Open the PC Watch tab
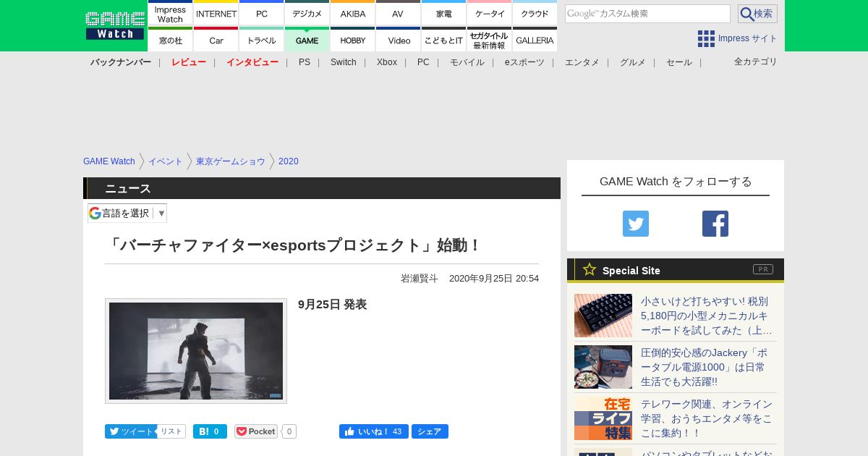The height and width of the screenshot is (456, 868). (261, 13)
